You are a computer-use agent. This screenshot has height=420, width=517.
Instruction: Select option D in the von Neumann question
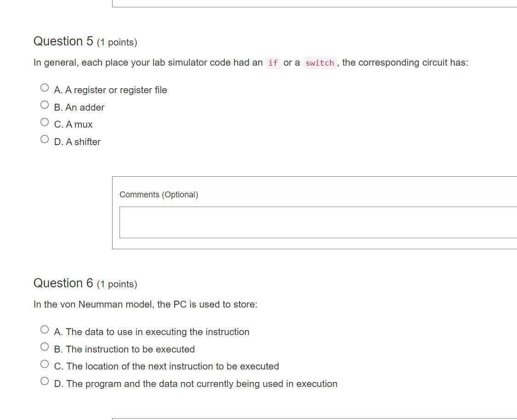pyautogui.click(x=44, y=381)
